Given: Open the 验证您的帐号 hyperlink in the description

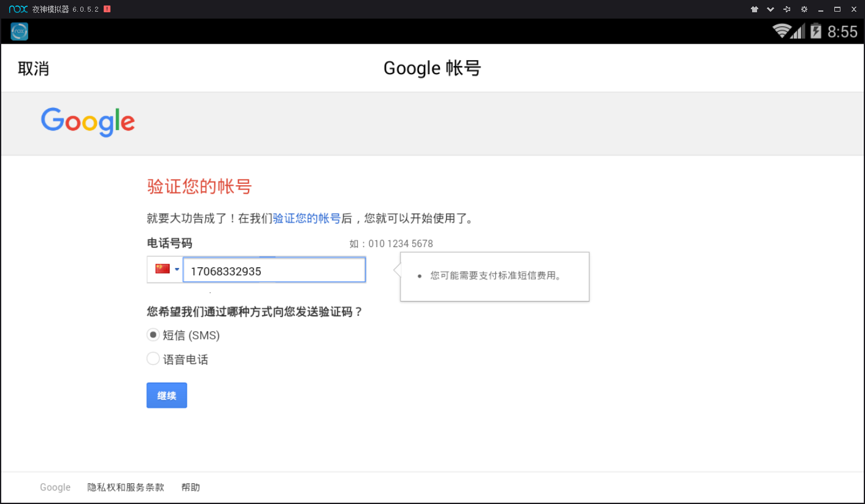Looking at the screenshot, I should pos(307,218).
